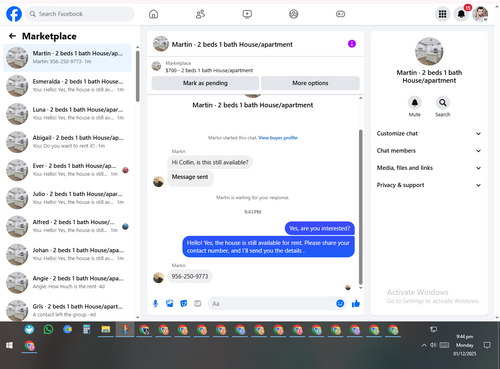Open the notifications bell with badge
This screenshot has width=500, height=369.
461,14
